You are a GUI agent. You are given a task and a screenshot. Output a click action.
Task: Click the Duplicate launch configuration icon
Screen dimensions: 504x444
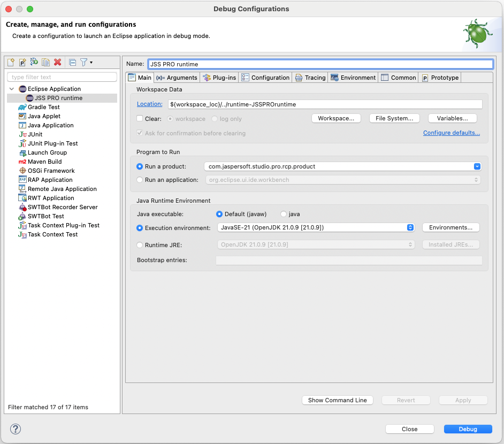(45, 63)
